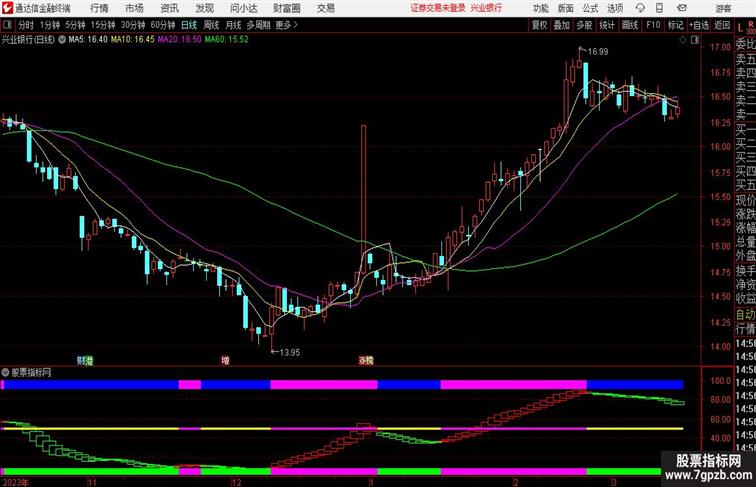The width and height of the screenshot is (756, 487).
Task: Click the diamond icon above the price axis
Action: click(683, 40)
